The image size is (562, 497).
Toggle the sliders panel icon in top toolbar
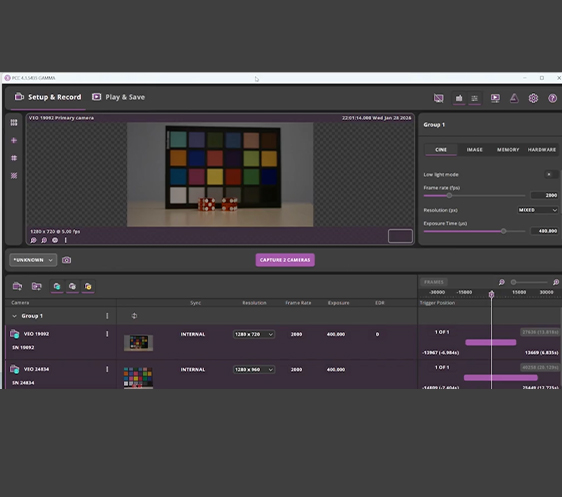click(475, 98)
